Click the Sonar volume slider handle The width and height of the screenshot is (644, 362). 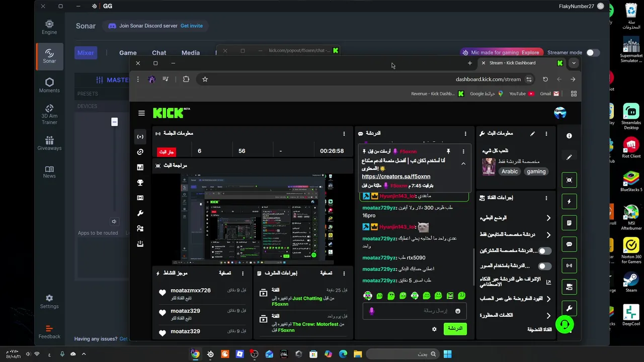114,122
